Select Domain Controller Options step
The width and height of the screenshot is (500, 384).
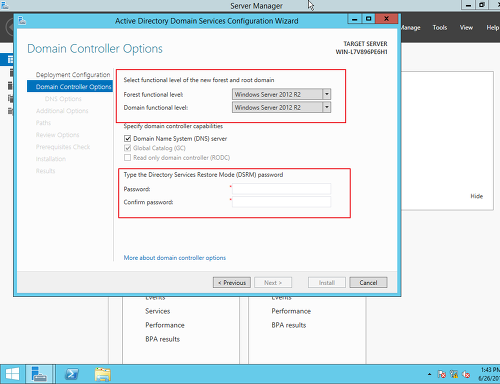[x=70, y=87]
